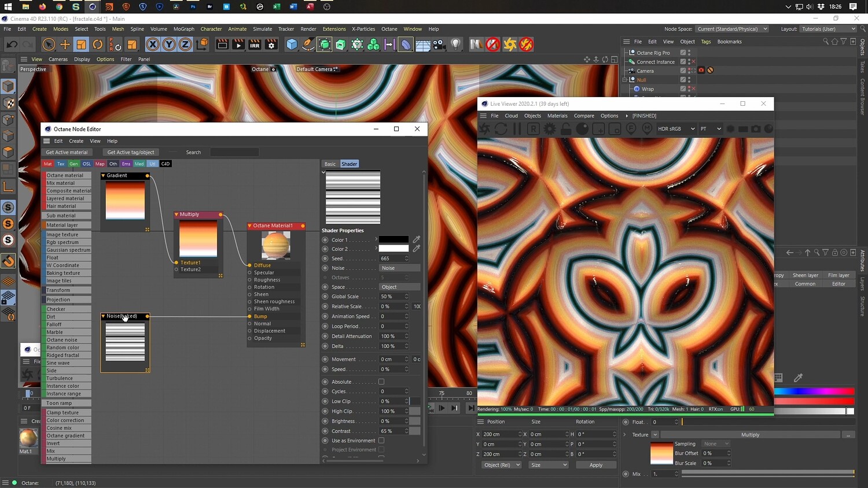The height and width of the screenshot is (488, 868).
Task: Open the MoGraph menu
Action: point(183,29)
